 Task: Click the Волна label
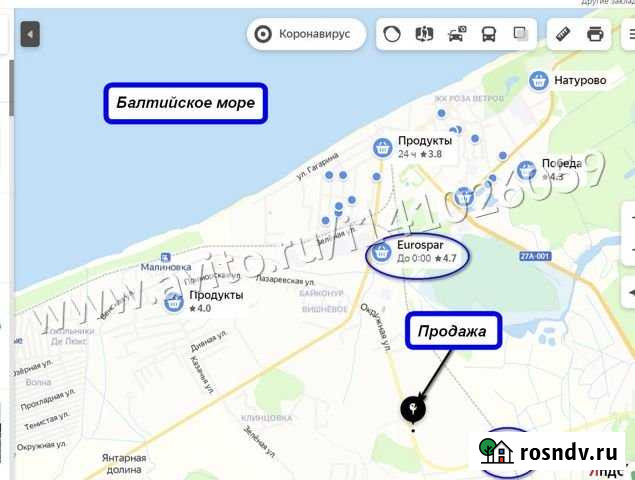[38, 382]
